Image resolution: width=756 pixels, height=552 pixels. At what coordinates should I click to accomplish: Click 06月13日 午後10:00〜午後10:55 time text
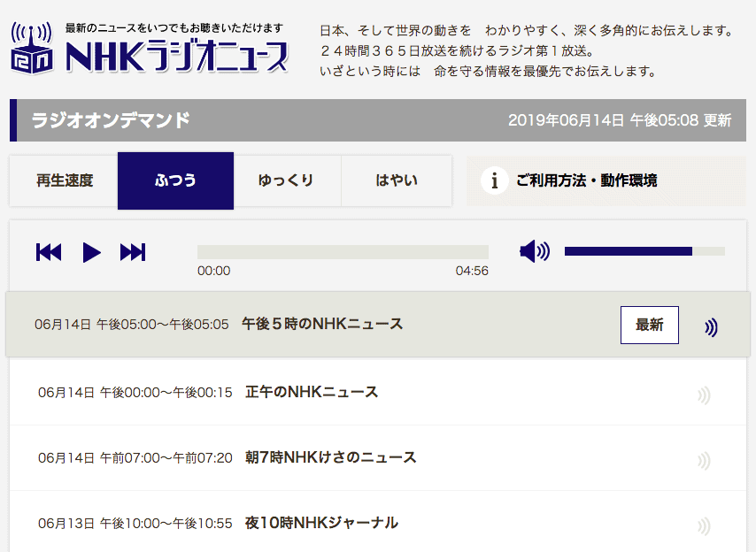pyautogui.click(x=135, y=523)
